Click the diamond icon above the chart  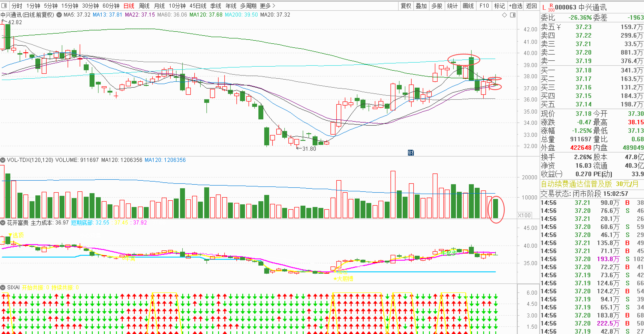[x=504, y=15]
